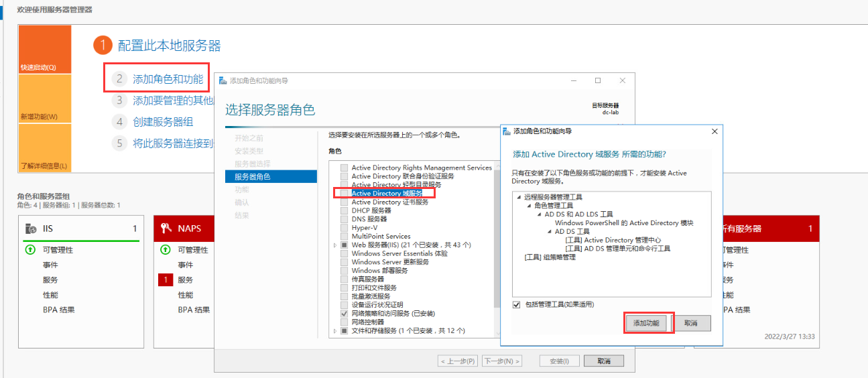Click 性能 in the IIS tile
Viewport: 868px width, 378px height.
pos(50,295)
